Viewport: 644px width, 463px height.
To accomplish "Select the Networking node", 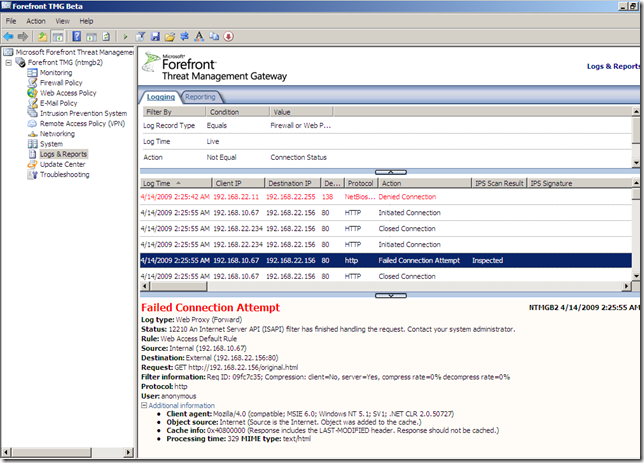I will pos(57,134).
